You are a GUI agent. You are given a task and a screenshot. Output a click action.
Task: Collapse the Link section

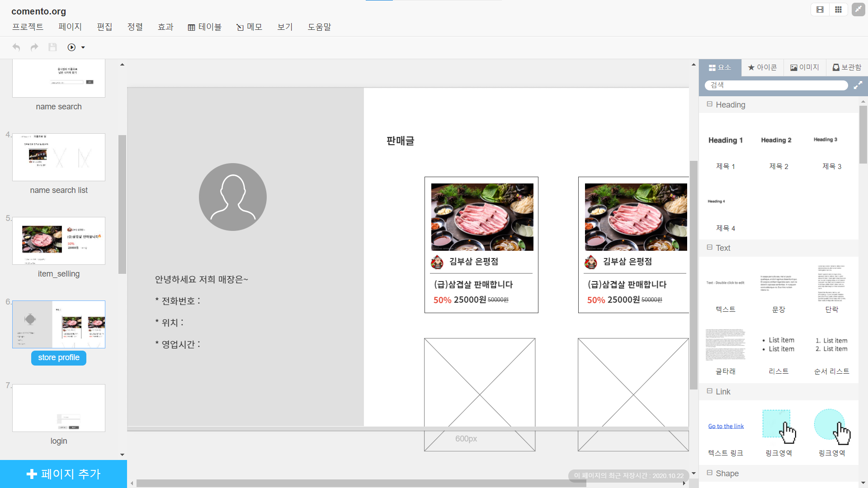click(709, 391)
